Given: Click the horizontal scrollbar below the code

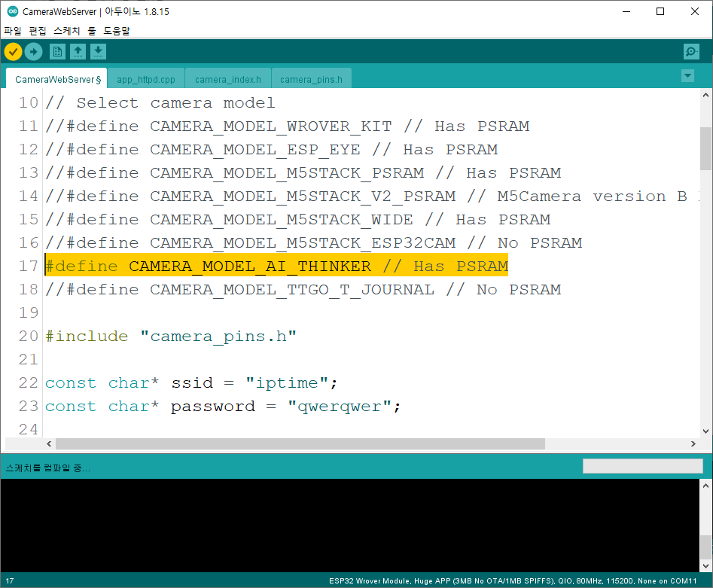Looking at the screenshot, I should [x=301, y=443].
